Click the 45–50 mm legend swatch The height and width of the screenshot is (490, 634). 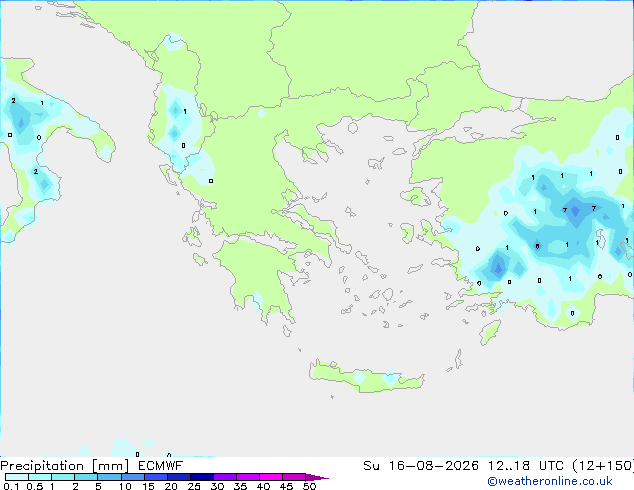294,477
